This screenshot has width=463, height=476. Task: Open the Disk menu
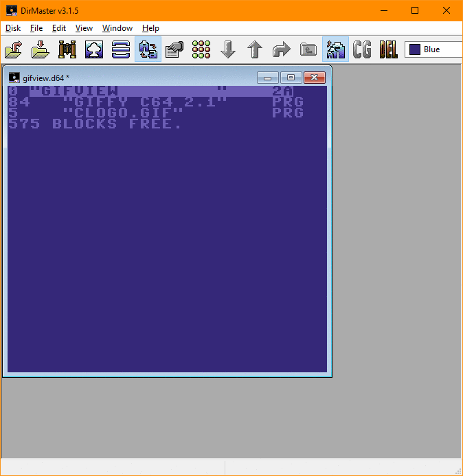(x=13, y=28)
